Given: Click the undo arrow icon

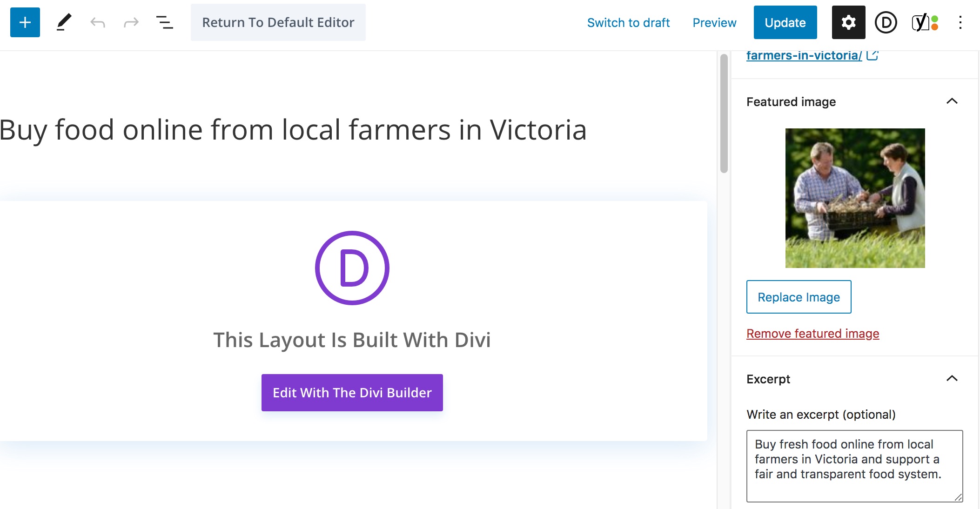Looking at the screenshot, I should pyautogui.click(x=98, y=22).
